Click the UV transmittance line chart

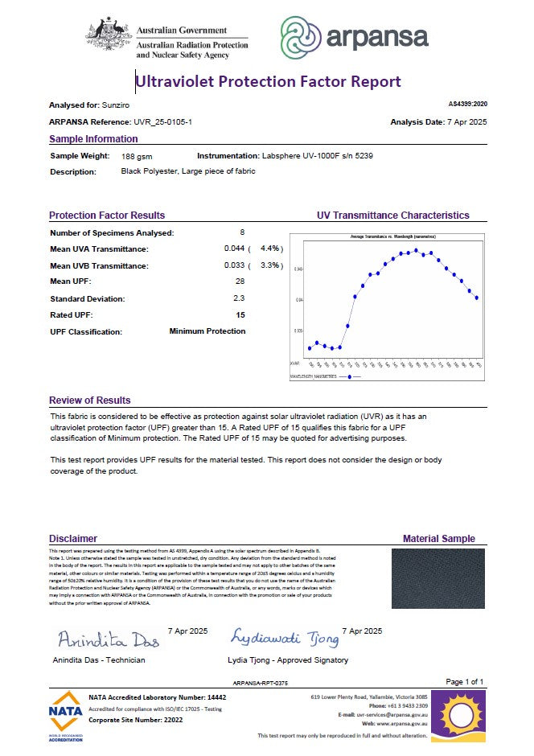388,302
